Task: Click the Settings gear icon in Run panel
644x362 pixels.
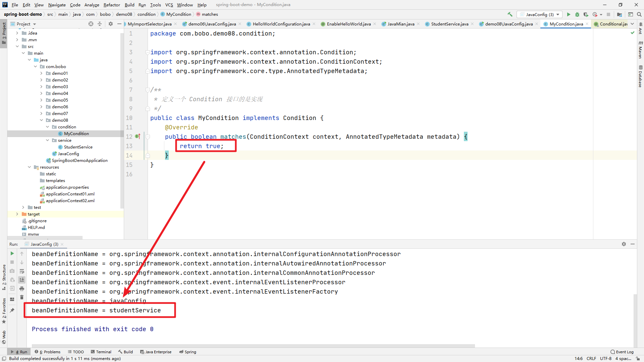Action: click(624, 244)
